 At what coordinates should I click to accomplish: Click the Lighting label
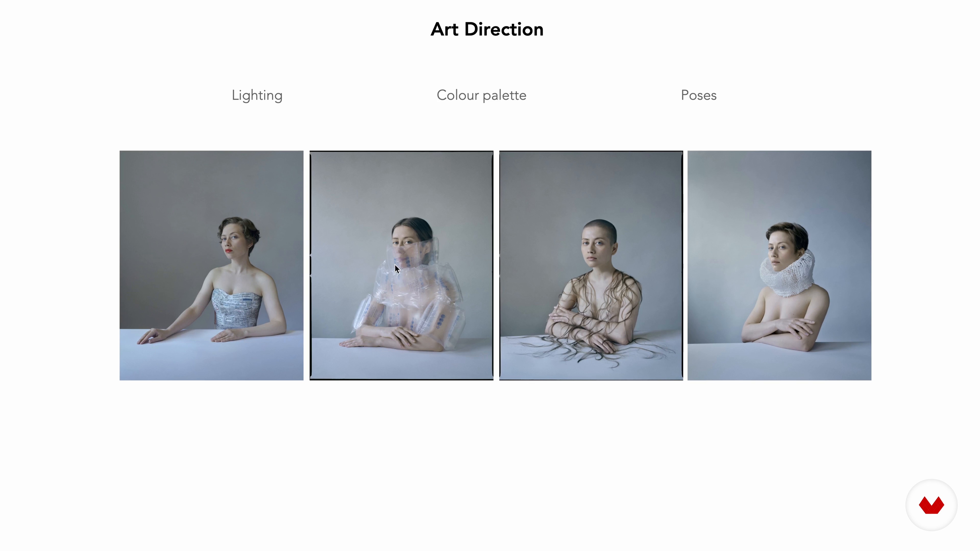point(257,95)
